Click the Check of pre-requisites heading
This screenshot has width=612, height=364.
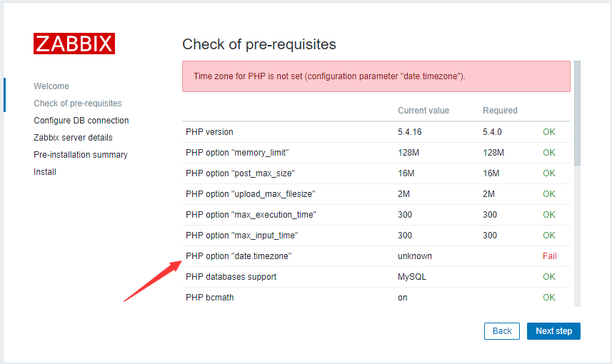259,44
